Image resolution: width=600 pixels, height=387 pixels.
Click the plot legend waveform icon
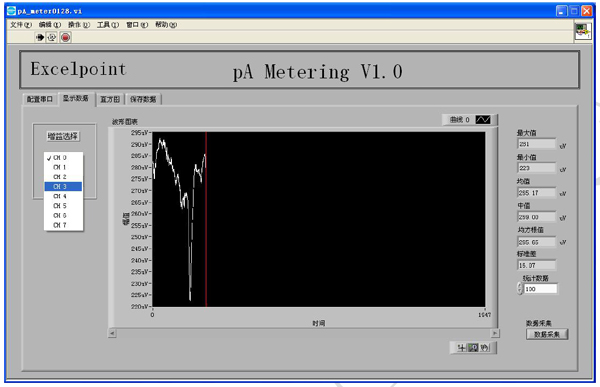tap(483, 120)
